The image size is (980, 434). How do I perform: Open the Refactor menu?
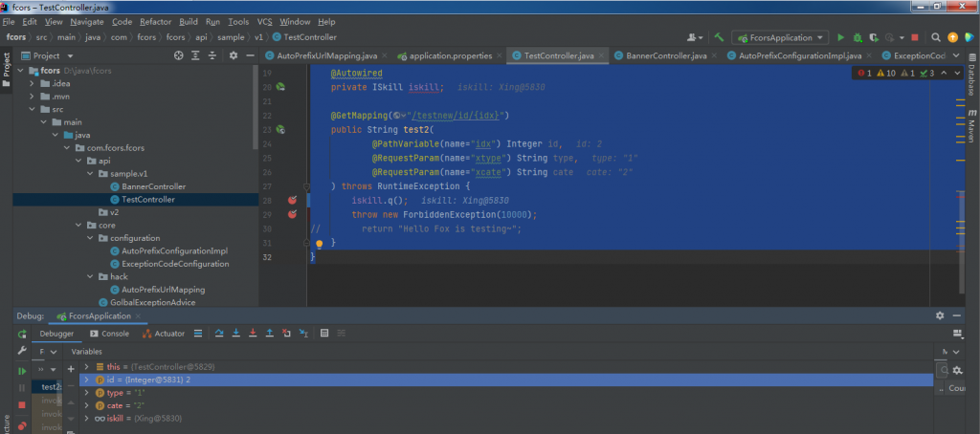(156, 21)
